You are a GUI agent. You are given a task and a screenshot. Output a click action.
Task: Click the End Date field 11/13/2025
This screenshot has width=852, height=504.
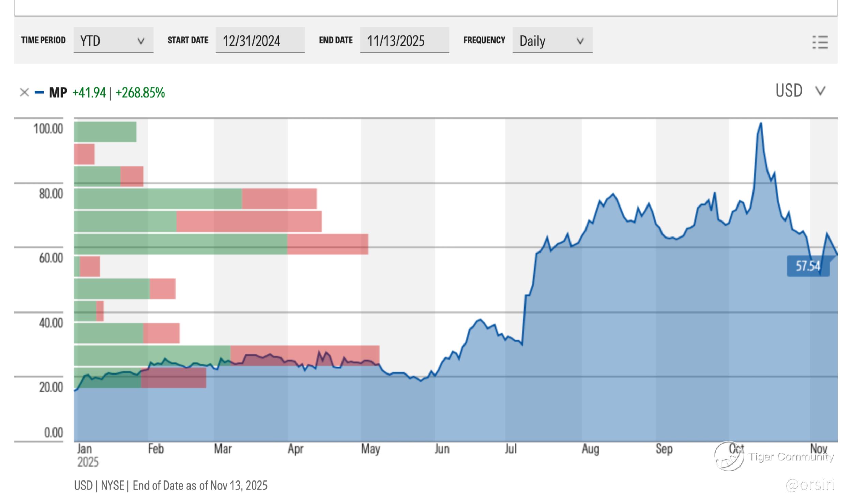pos(404,41)
